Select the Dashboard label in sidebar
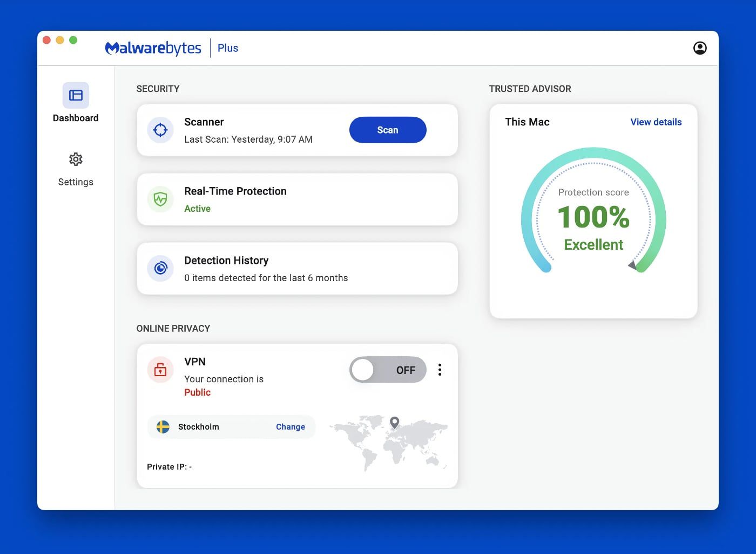This screenshot has width=756, height=554. coord(76,118)
